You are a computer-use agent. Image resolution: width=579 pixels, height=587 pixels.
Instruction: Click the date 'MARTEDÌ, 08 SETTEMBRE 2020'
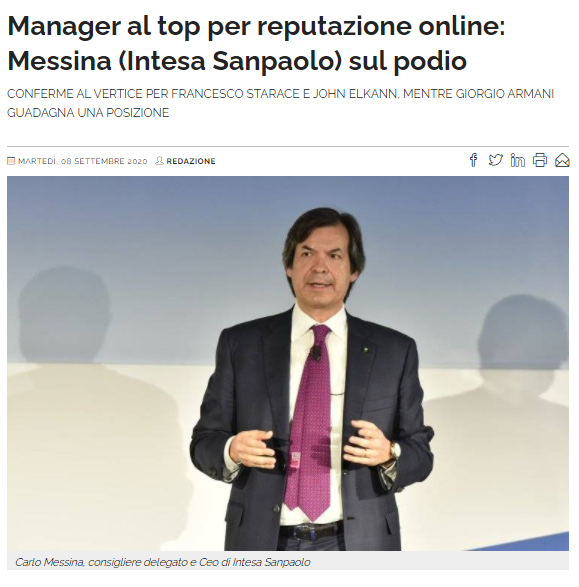(82, 161)
